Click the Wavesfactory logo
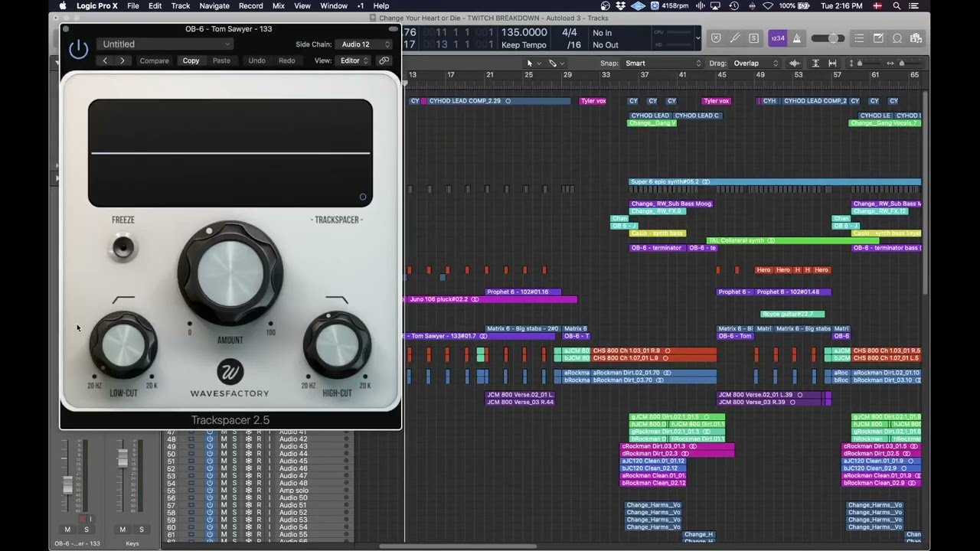 pyautogui.click(x=230, y=372)
